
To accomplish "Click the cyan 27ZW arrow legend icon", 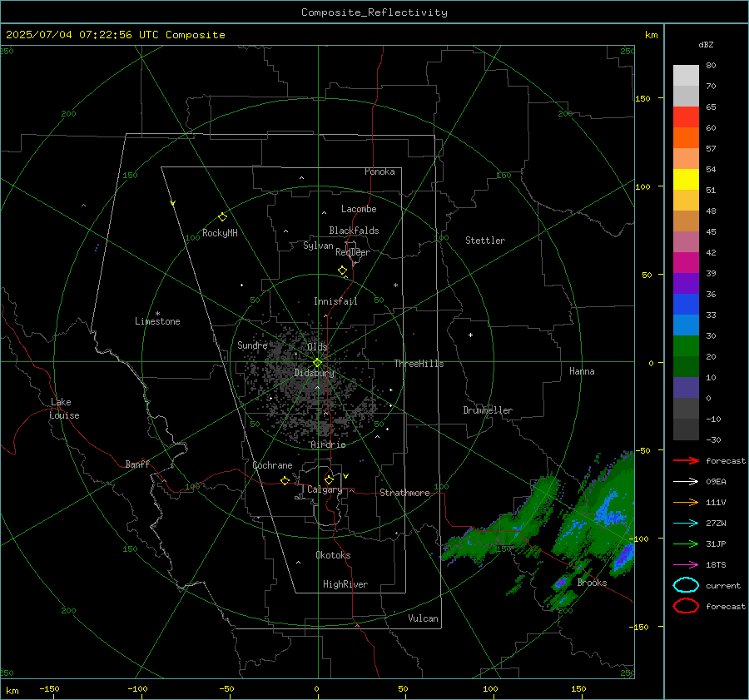I will pyautogui.click(x=686, y=524).
